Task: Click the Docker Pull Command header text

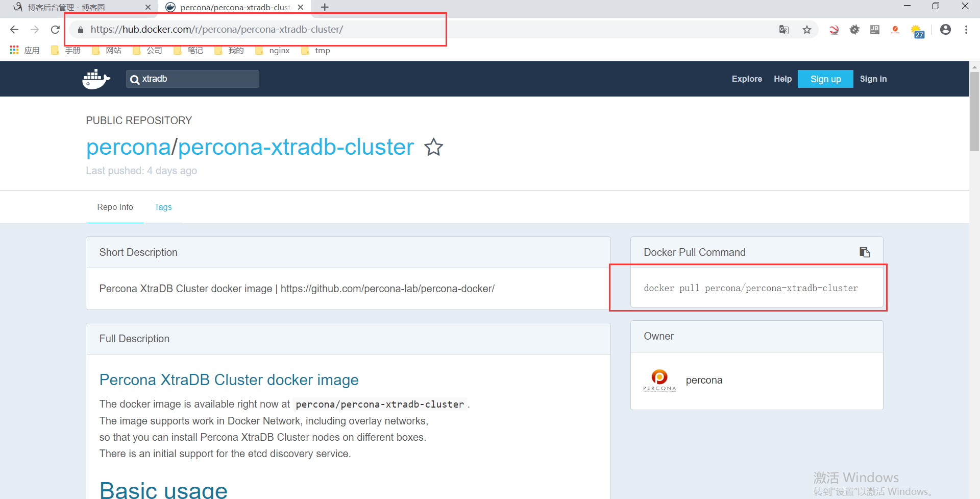Action: click(x=695, y=252)
